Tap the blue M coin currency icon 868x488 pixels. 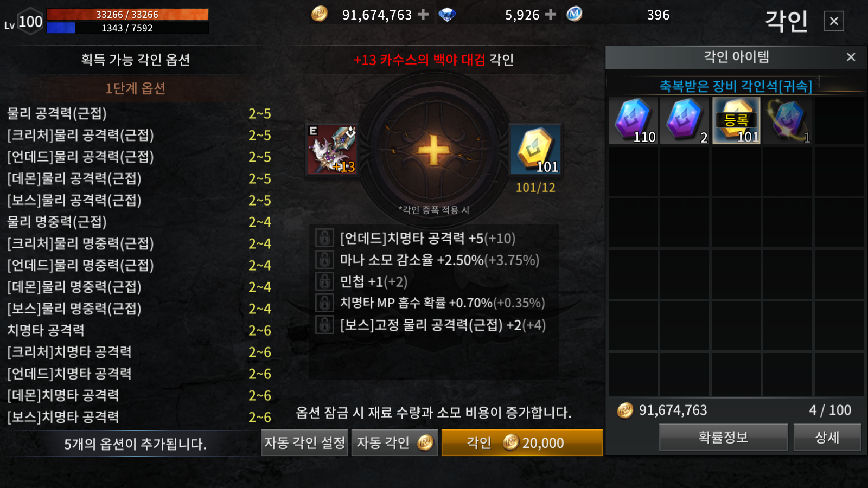(x=575, y=14)
